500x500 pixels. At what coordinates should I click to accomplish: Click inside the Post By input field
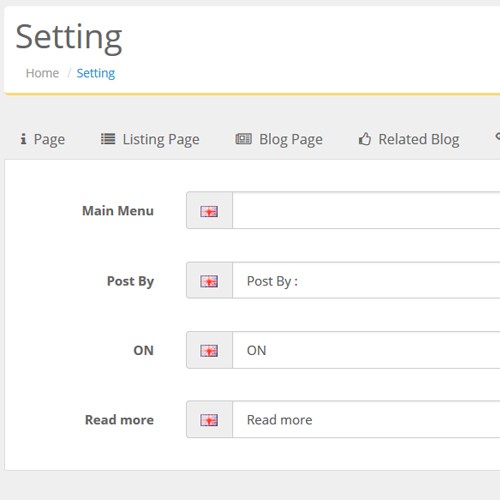pyautogui.click(x=366, y=280)
